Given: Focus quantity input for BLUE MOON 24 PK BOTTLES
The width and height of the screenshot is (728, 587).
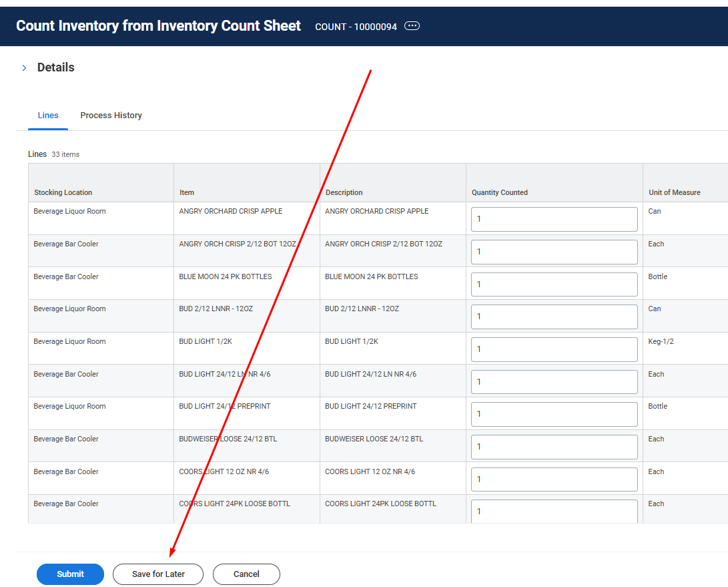Looking at the screenshot, I should click(554, 284).
